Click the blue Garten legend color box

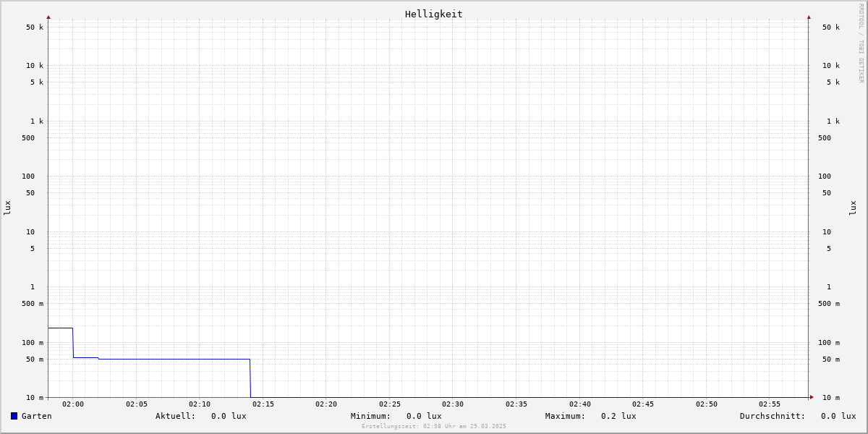tap(14, 416)
